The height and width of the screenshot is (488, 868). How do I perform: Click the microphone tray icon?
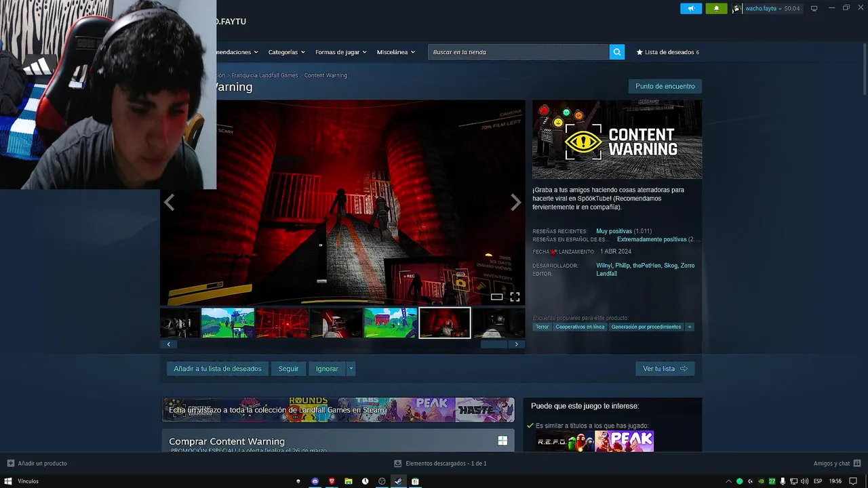click(783, 481)
